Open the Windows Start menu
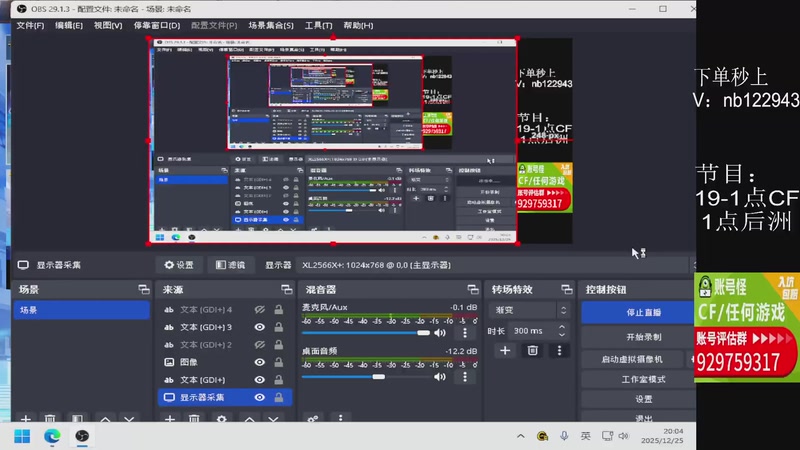The width and height of the screenshot is (800, 450). click(x=22, y=436)
